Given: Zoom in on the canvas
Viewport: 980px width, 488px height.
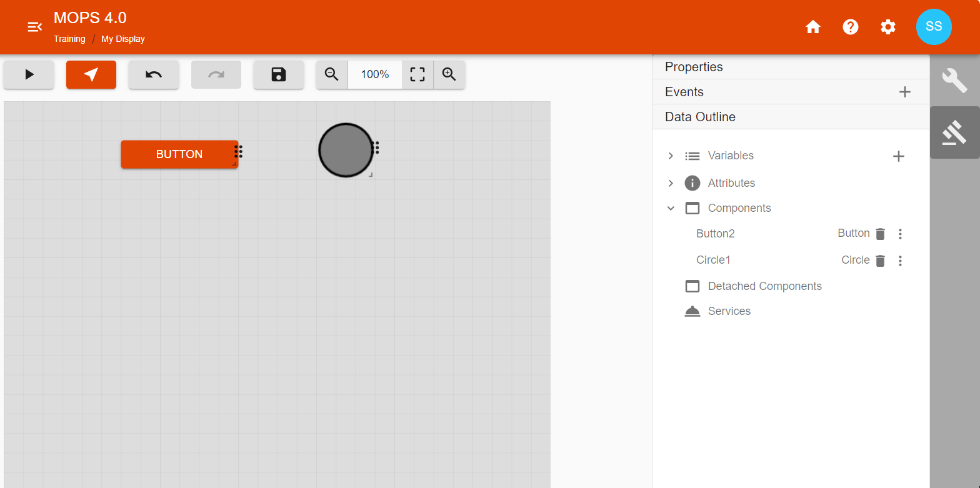Looking at the screenshot, I should [449, 75].
